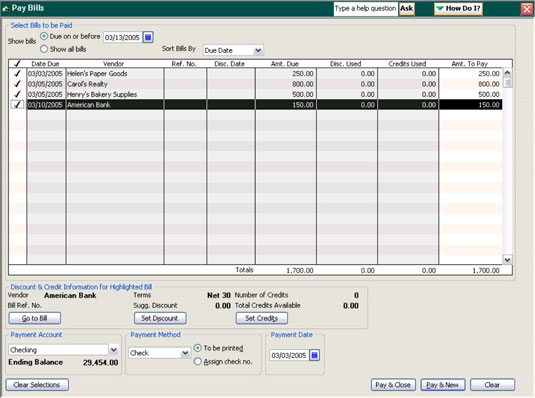Select the Henry's Bakery Supplies vendor cell
The height and width of the screenshot is (398, 535).
tap(115, 94)
